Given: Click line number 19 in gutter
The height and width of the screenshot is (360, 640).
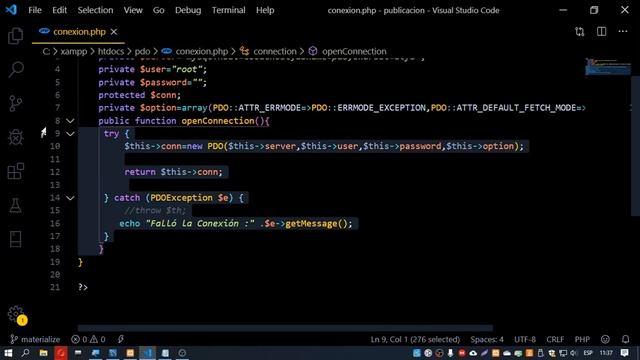Looking at the screenshot, I should pyautogui.click(x=55, y=262).
